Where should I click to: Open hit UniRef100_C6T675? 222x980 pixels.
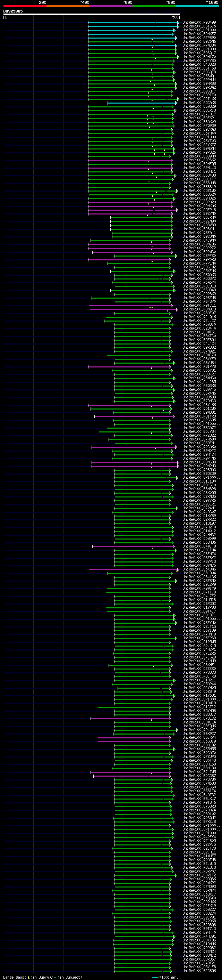click(199, 26)
